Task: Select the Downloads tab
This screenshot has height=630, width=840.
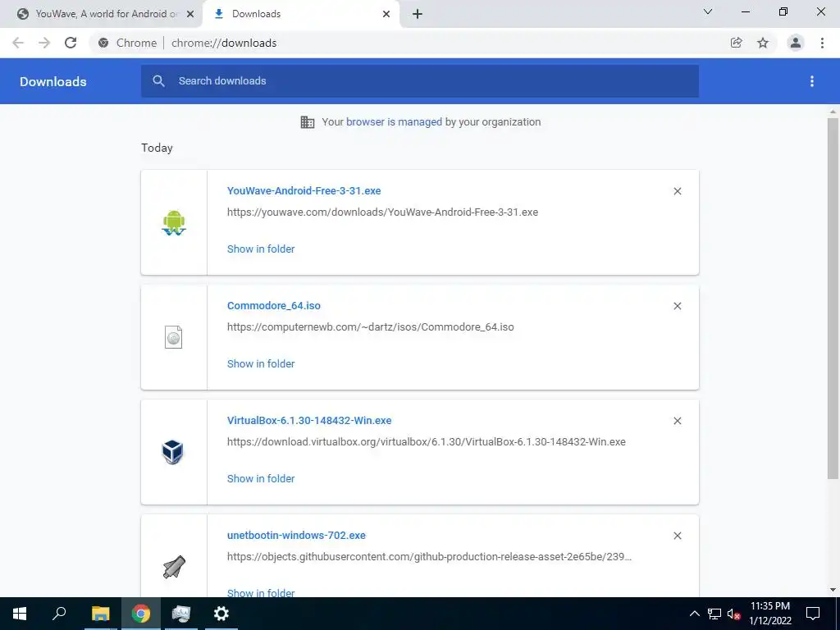Action: click(x=300, y=14)
